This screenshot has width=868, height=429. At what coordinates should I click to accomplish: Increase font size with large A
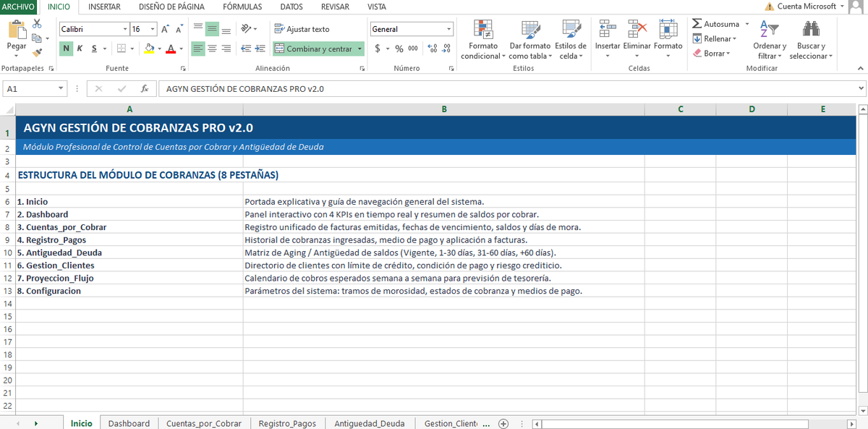pyautogui.click(x=165, y=29)
